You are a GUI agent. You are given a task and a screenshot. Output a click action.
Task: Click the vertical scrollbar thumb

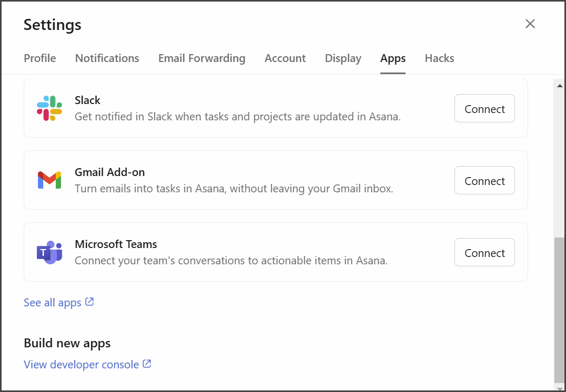point(560,309)
